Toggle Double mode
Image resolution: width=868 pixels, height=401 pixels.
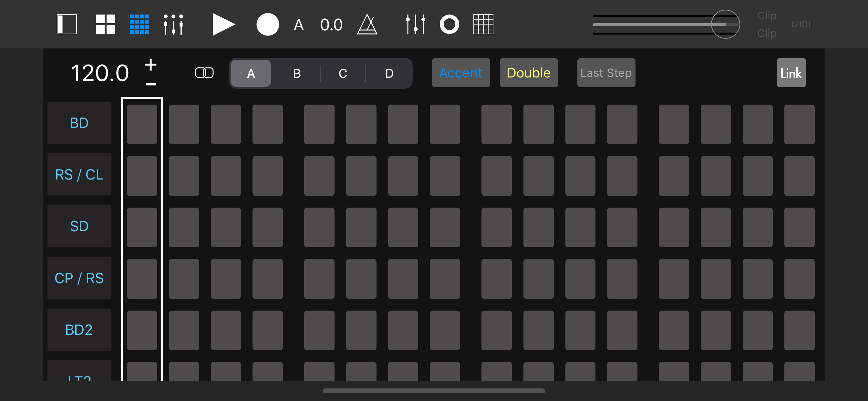coord(528,73)
